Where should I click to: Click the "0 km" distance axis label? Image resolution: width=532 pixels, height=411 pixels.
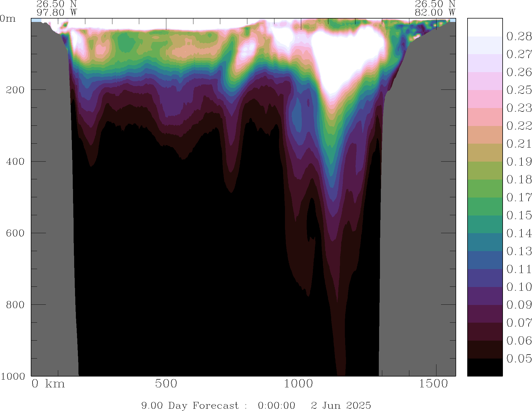click(x=48, y=384)
